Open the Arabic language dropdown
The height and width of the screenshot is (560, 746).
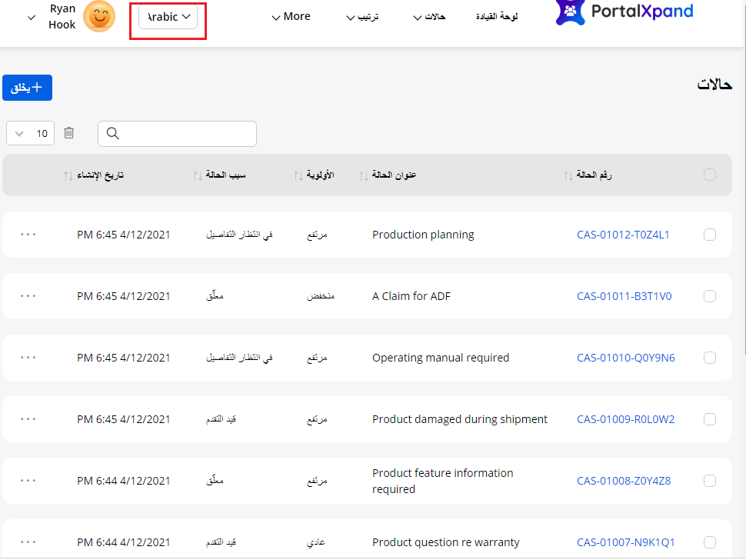(x=168, y=17)
